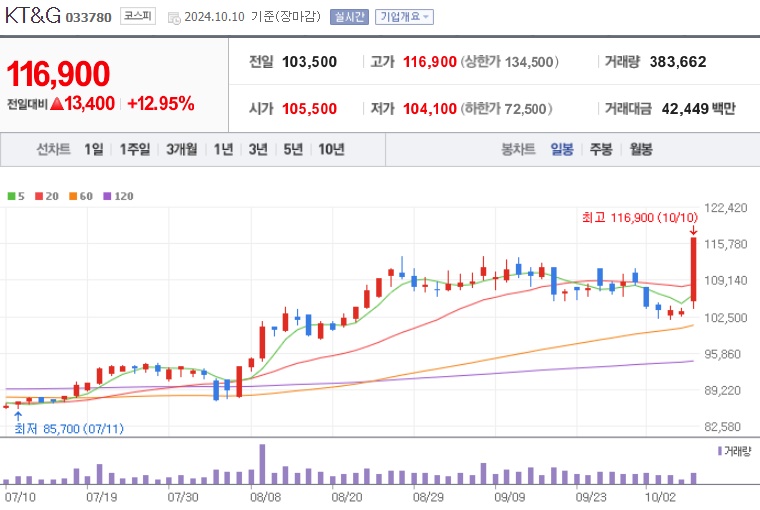Switch to 월봉 monthly candle chart
The image size is (760, 510).
click(x=641, y=149)
